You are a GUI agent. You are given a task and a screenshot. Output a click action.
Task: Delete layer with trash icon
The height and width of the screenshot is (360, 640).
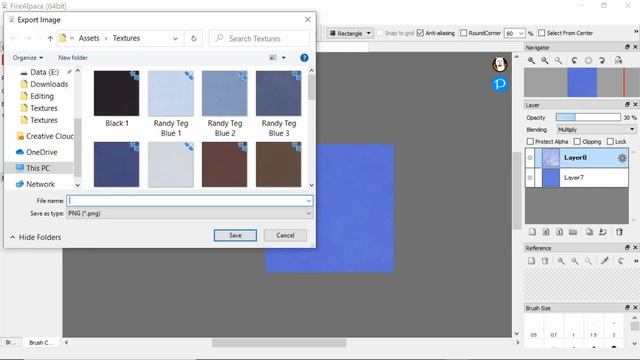pyautogui.click(x=619, y=232)
